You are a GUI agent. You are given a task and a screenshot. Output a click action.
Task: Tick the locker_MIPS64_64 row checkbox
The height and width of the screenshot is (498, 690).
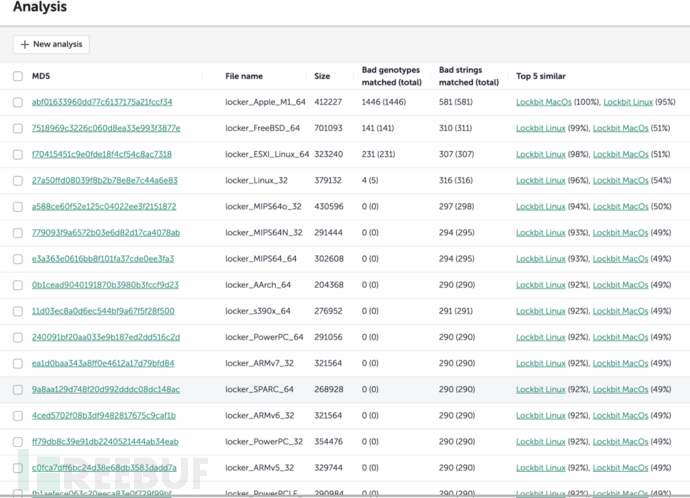tap(18, 259)
